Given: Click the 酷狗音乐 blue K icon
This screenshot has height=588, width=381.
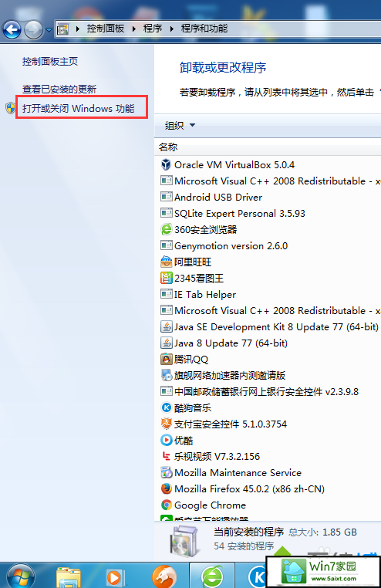Looking at the screenshot, I should pyautogui.click(x=166, y=407).
